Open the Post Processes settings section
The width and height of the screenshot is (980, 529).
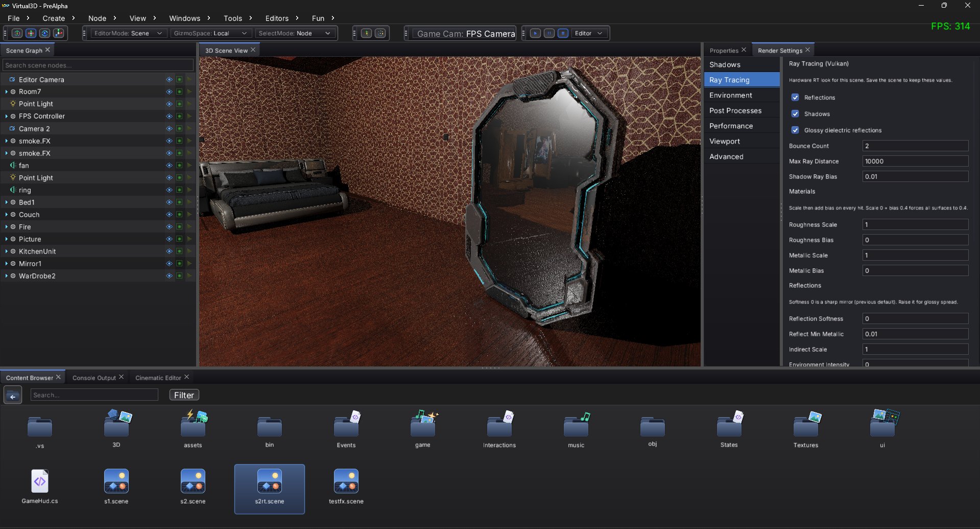pyautogui.click(x=742, y=111)
